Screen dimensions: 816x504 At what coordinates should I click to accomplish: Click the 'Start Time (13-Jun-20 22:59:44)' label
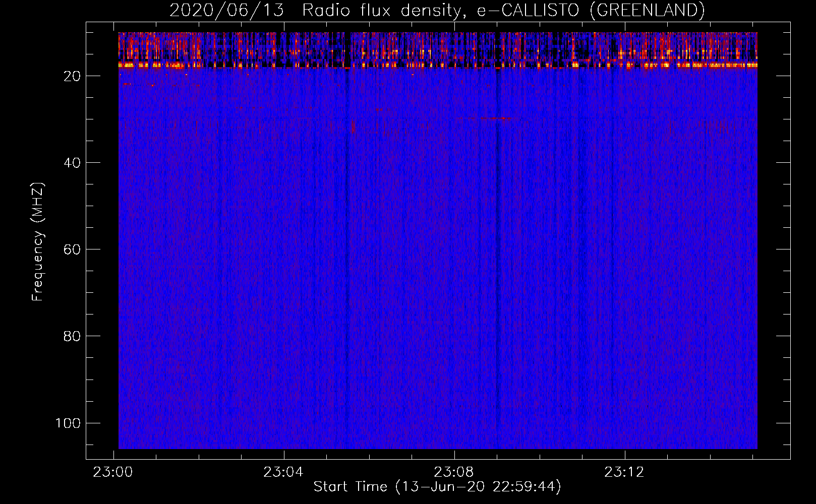[x=437, y=487]
